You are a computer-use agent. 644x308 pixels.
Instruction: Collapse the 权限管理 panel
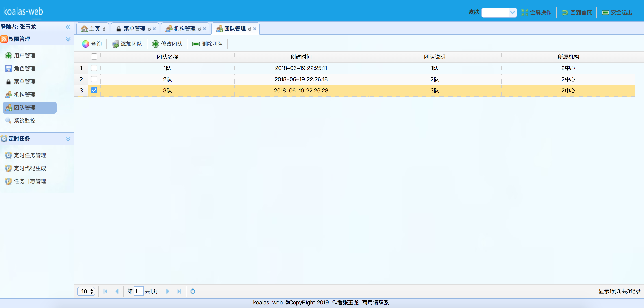click(68, 39)
